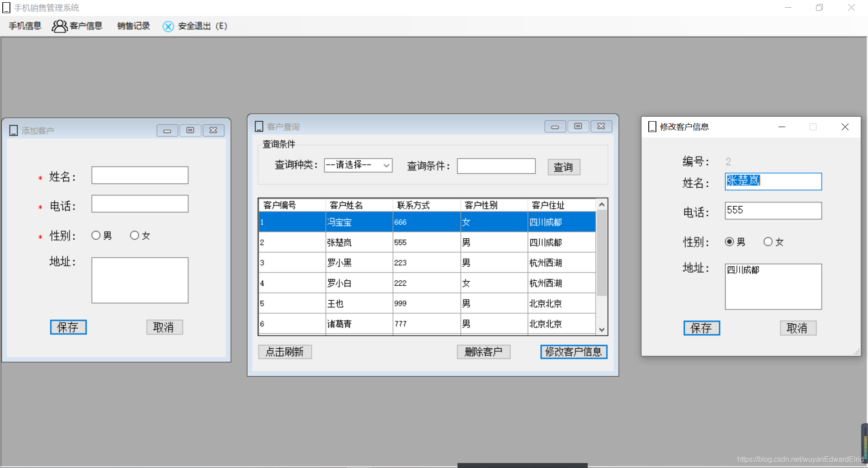The image size is (868, 468).
Task: Click the customer table scrollbar thumb
Action: click(602, 253)
